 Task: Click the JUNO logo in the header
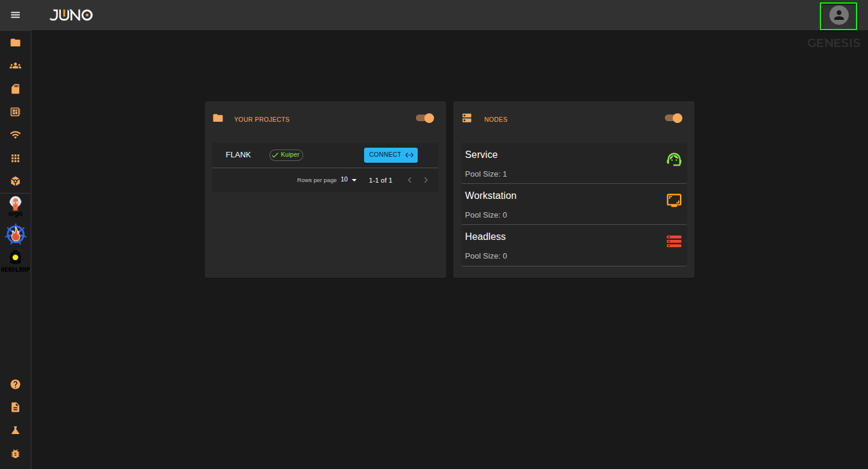[71, 15]
